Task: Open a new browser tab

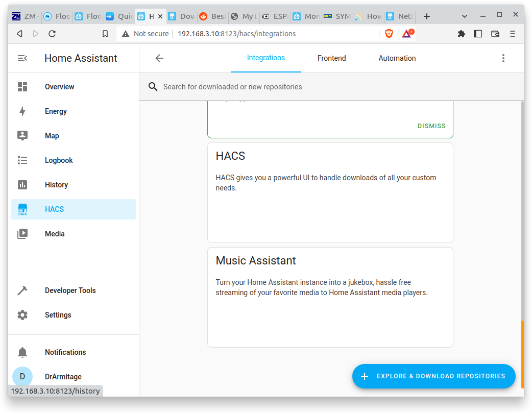Action: pyautogui.click(x=427, y=16)
